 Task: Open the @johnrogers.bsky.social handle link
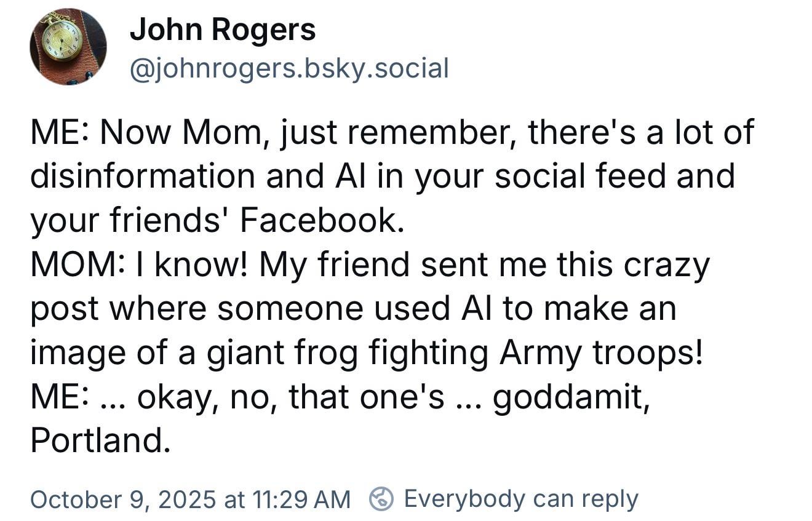click(x=289, y=68)
